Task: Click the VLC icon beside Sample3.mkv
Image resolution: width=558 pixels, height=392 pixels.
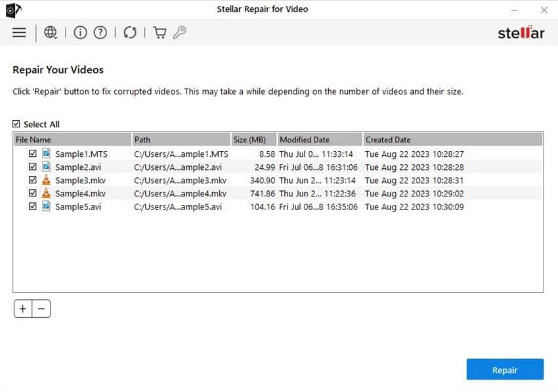Action: 45,180
